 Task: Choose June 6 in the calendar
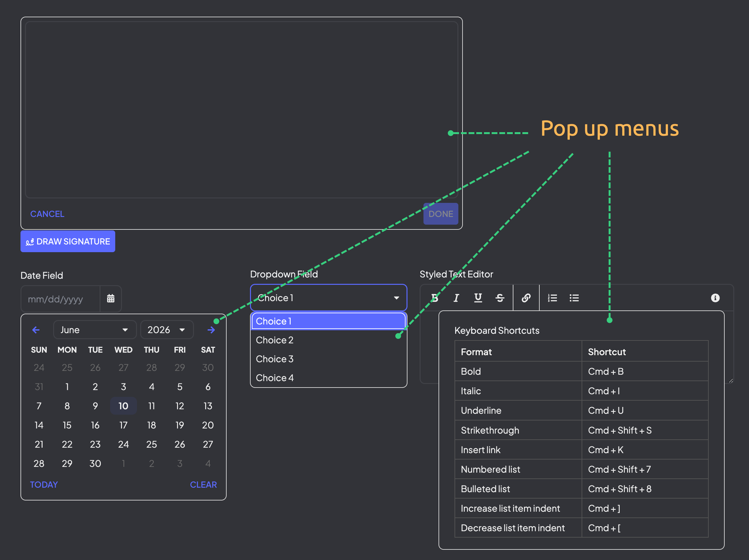point(208,387)
